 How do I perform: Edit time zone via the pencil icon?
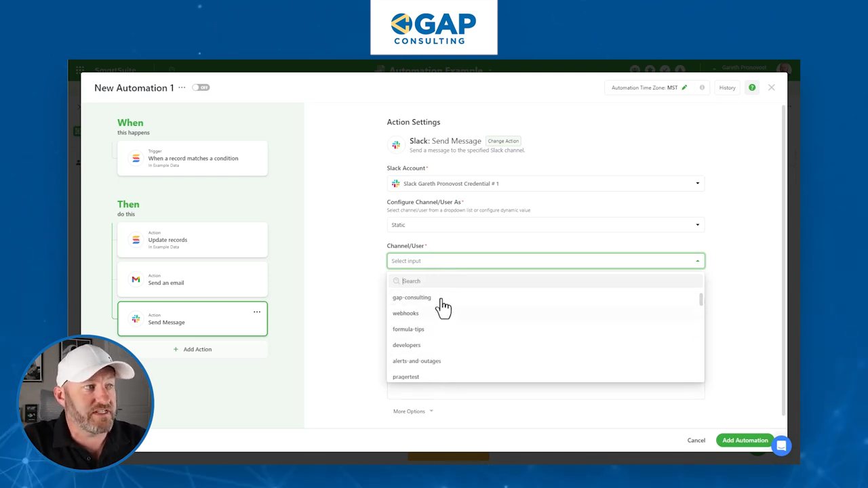coord(684,87)
